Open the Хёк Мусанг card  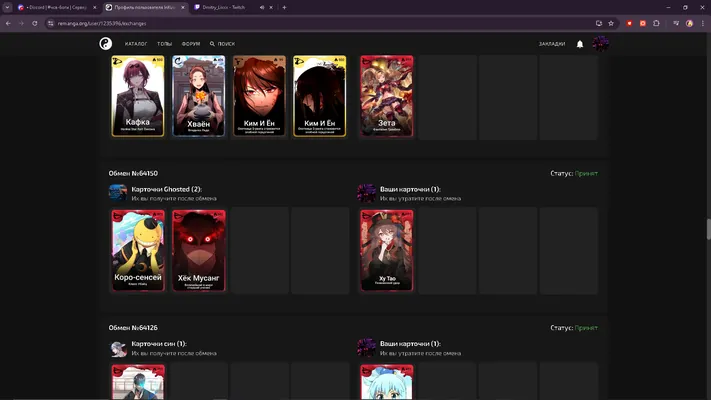pos(199,250)
